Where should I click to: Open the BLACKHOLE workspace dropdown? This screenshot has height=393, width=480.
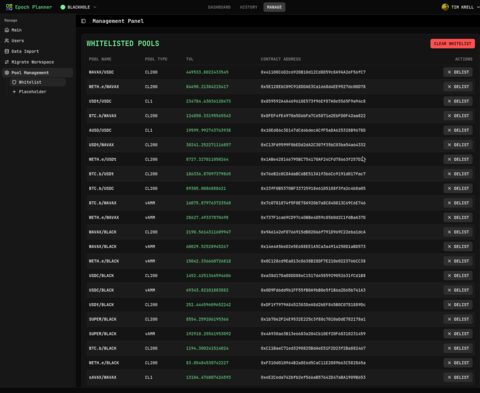pos(78,7)
